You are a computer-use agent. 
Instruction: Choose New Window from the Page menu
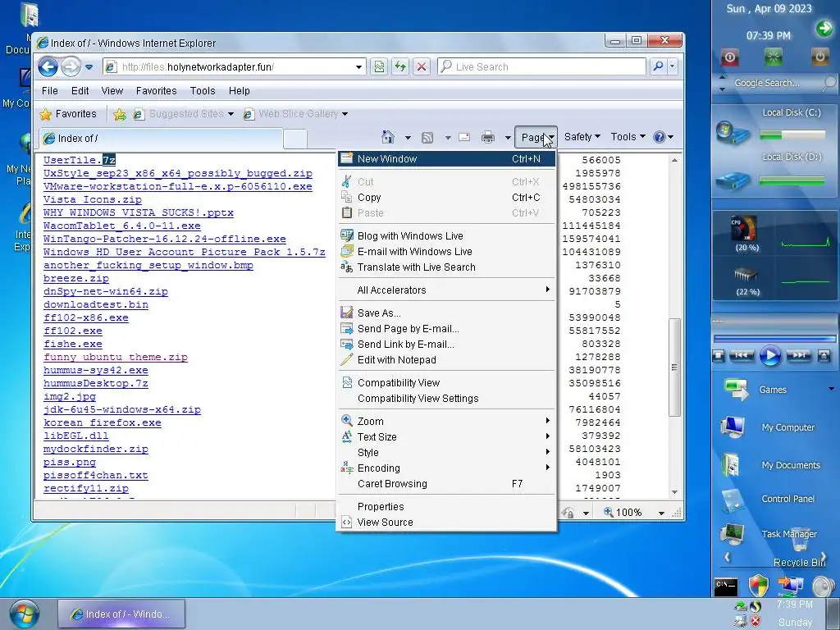coord(445,158)
